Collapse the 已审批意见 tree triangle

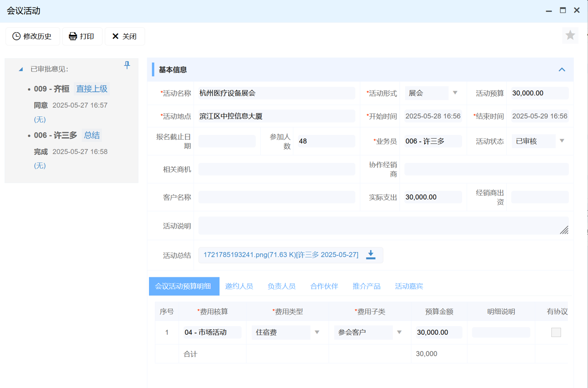pos(21,69)
